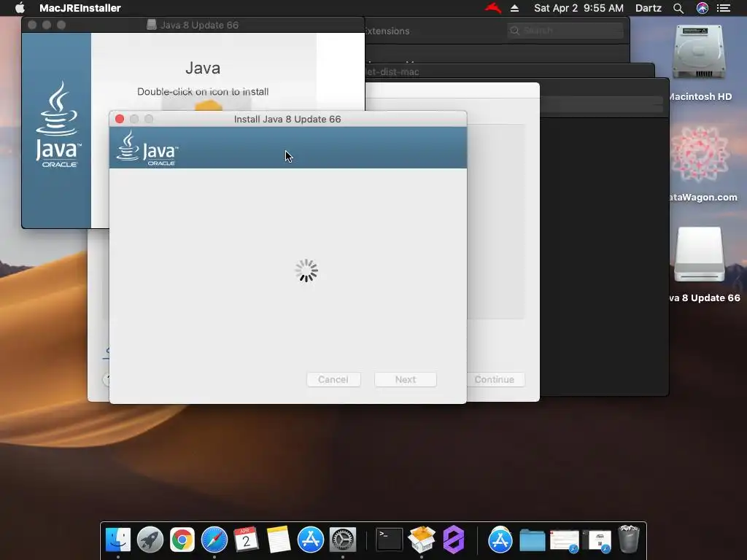Open Notification Center list icon
Screen dimensions: 747x560
(x=724, y=8)
